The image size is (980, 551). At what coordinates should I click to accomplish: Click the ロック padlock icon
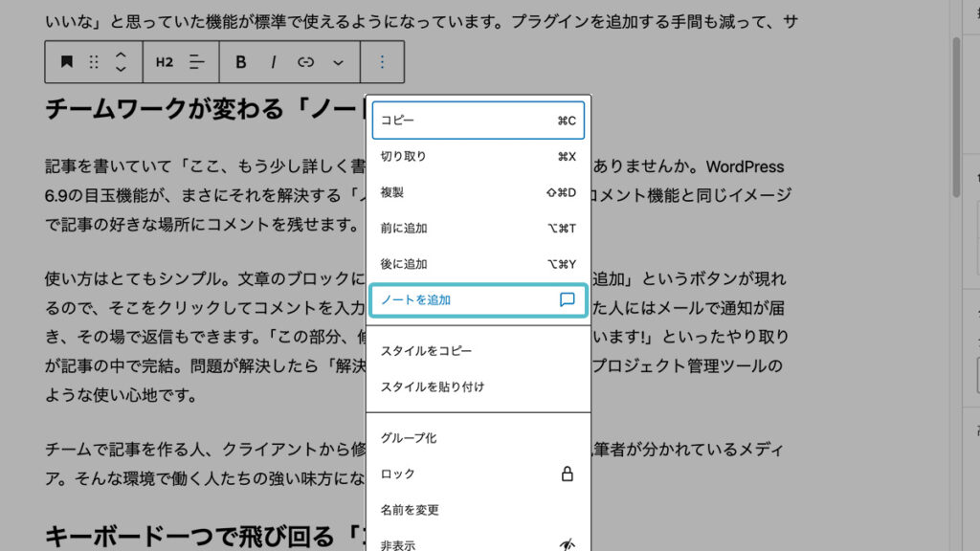[x=567, y=474]
